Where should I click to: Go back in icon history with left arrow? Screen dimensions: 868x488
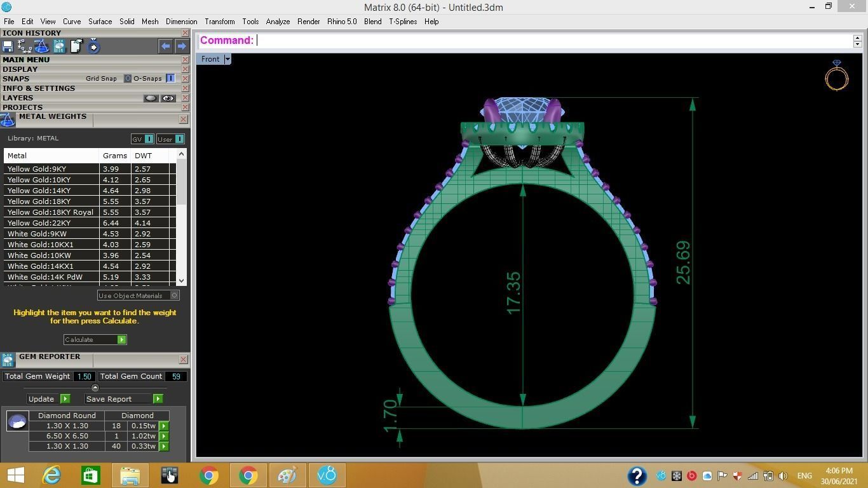165,46
